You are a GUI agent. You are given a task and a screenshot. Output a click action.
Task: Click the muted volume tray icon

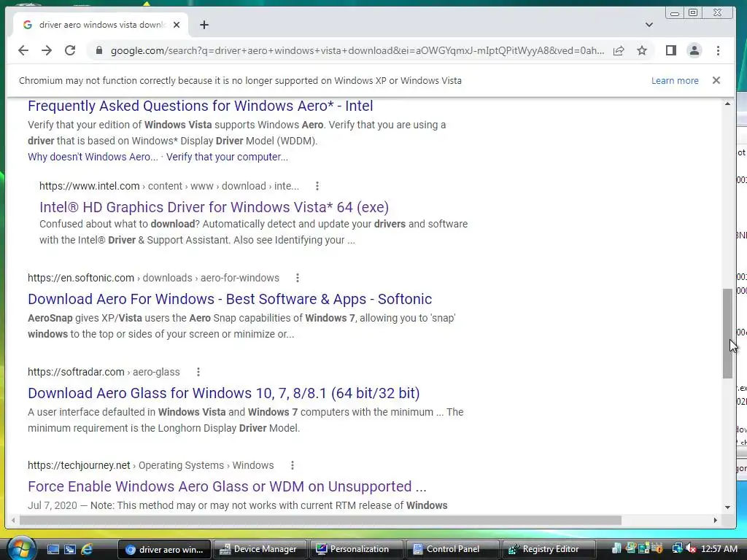point(690,548)
